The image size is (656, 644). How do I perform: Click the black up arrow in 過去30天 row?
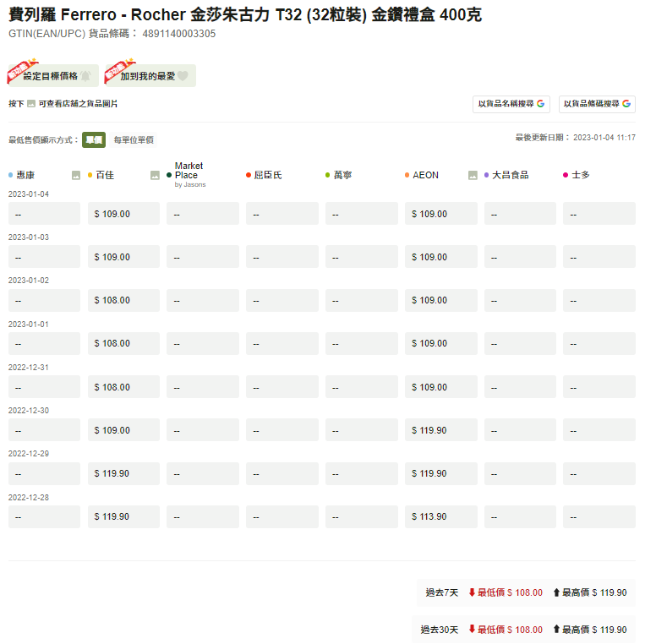coord(556,630)
